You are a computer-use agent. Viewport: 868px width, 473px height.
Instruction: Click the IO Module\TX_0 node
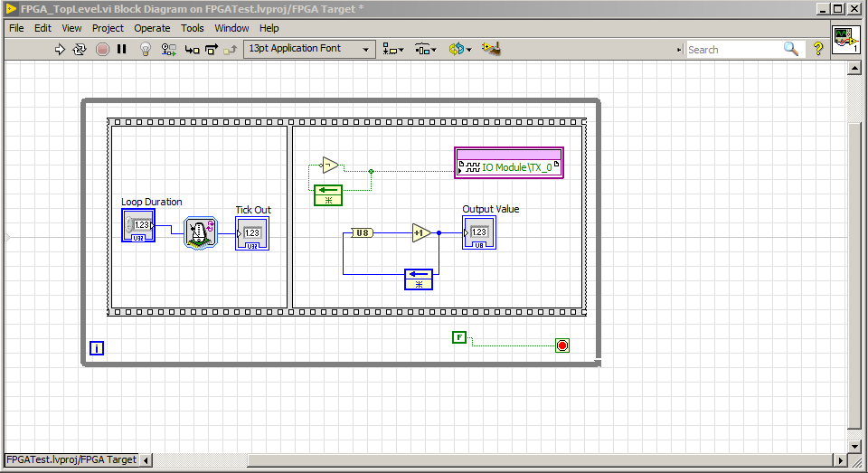(x=509, y=167)
